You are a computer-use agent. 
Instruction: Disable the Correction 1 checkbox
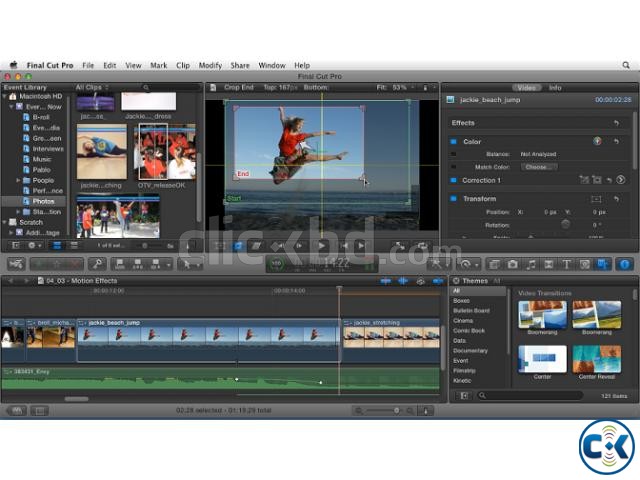point(453,180)
